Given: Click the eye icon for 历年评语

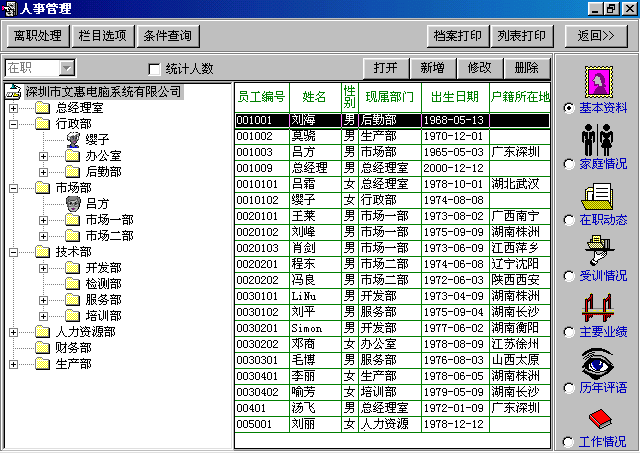Looking at the screenshot, I should coord(598,364).
